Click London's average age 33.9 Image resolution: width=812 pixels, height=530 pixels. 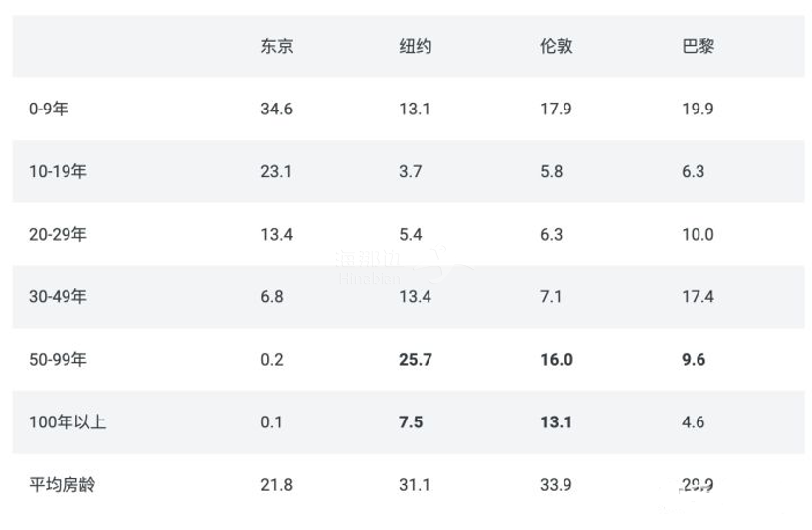[557, 485]
